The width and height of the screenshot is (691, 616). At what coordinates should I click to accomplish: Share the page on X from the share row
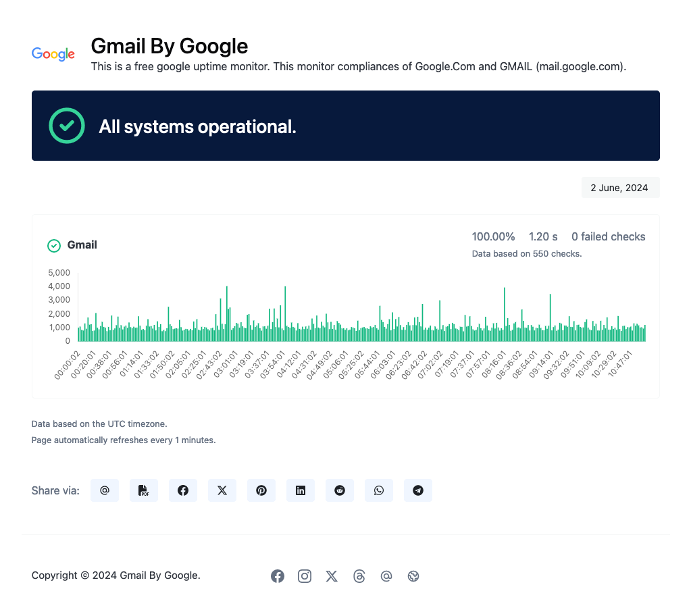pyautogui.click(x=222, y=490)
